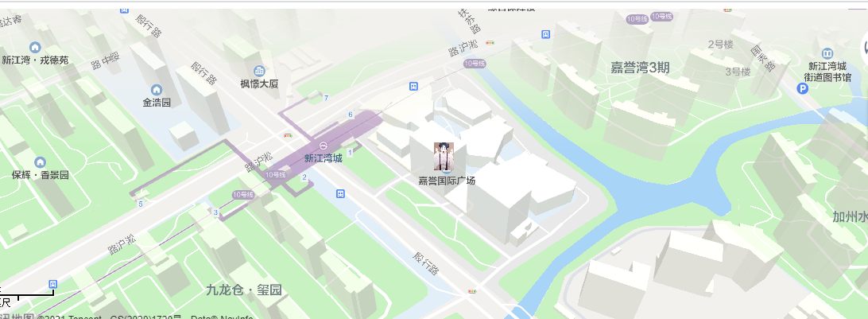
Task: Click the 新江湾·戎德苑 home icon
Action: click(36, 47)
